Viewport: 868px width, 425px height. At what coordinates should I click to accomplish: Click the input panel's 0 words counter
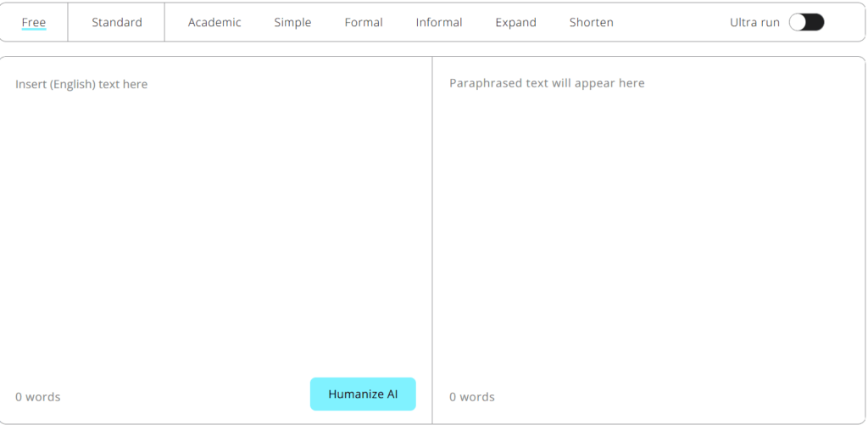[38, 397]
